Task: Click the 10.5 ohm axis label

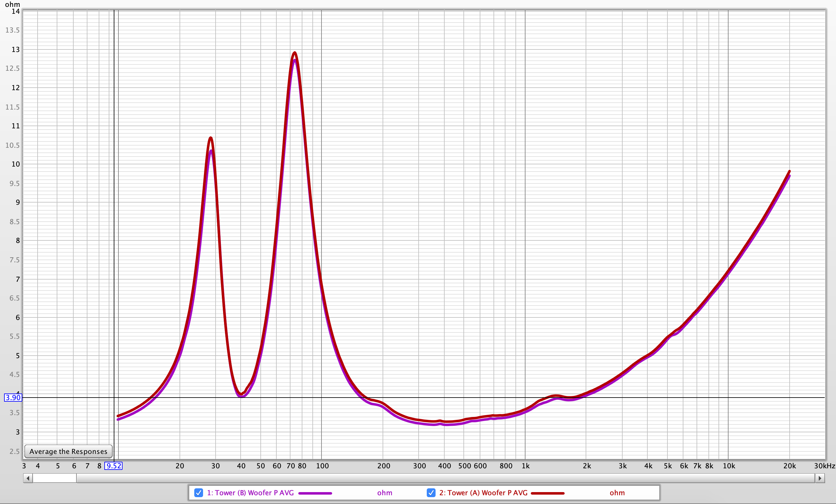Action: (x=13, y=145)
